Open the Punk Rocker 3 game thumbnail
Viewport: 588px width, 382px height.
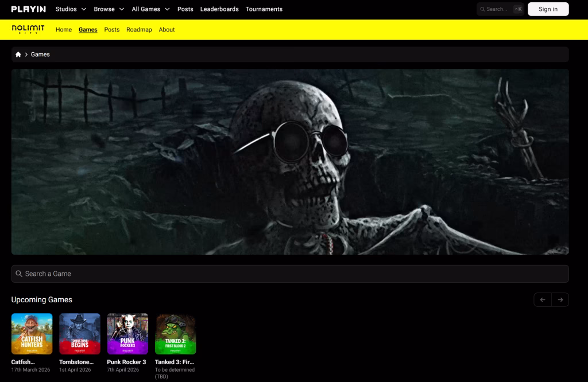point(127,334)
